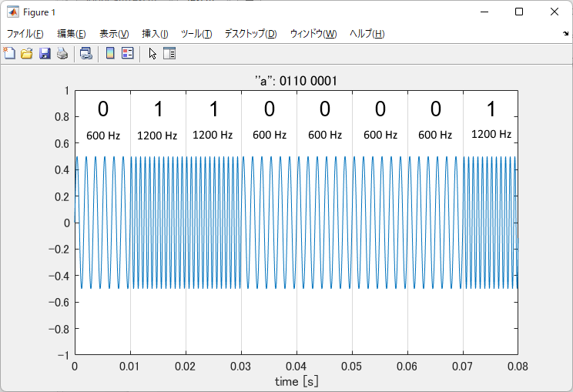Click the Open file folder icon
573x392 pixels.
(27, 53)
